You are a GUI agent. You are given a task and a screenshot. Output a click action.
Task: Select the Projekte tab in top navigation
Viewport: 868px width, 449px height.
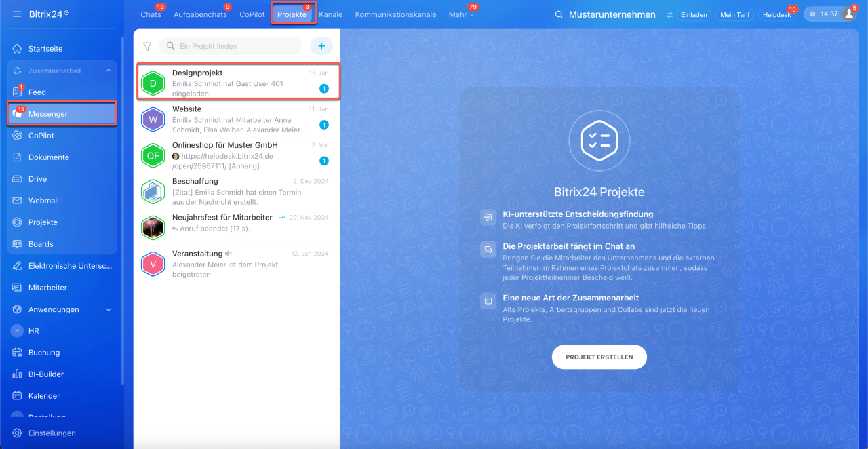coord(292,14)
